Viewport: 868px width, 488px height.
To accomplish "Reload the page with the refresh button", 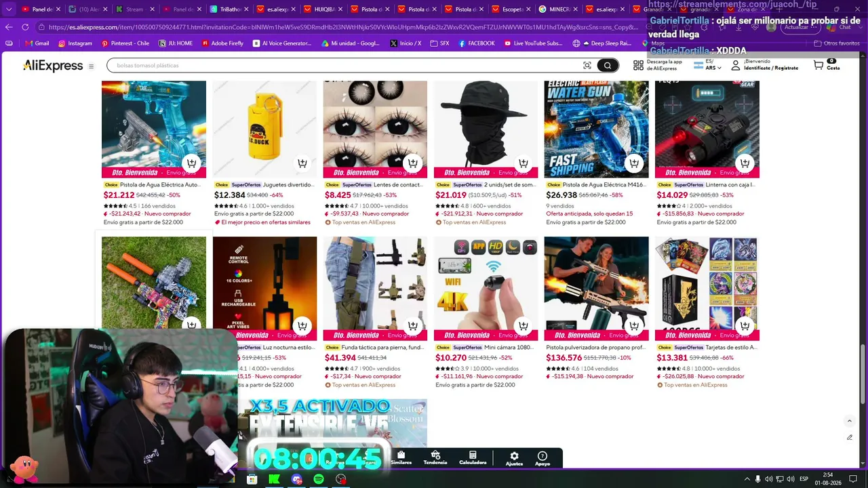I will coord(25,27).
